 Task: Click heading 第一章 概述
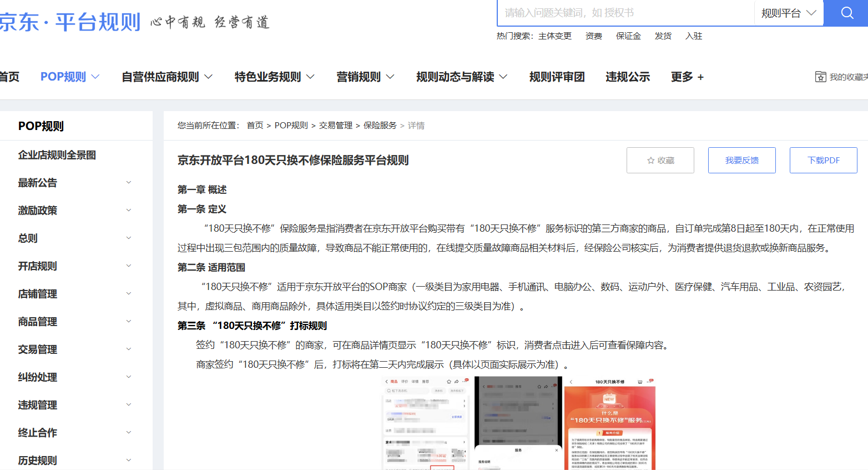pyautogui.click(x=202, y=190)
